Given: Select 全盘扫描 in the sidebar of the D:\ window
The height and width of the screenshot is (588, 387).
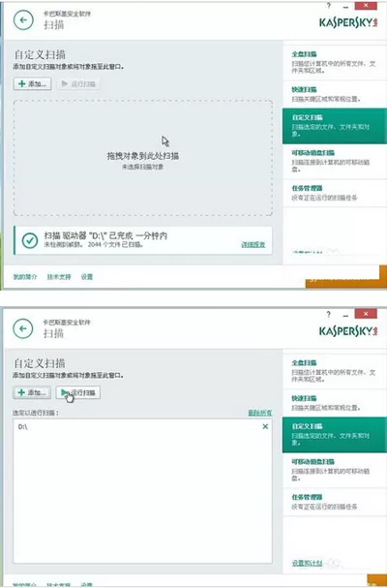Looking at the screenshot, I should [335, 370].
